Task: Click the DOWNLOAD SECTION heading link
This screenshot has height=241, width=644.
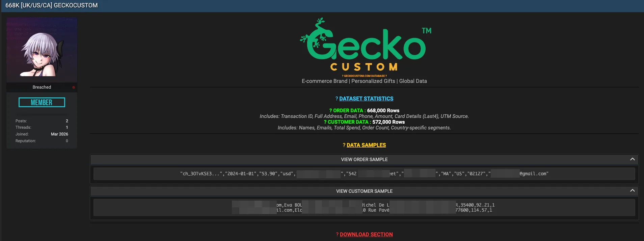Action: pos(366,235)
